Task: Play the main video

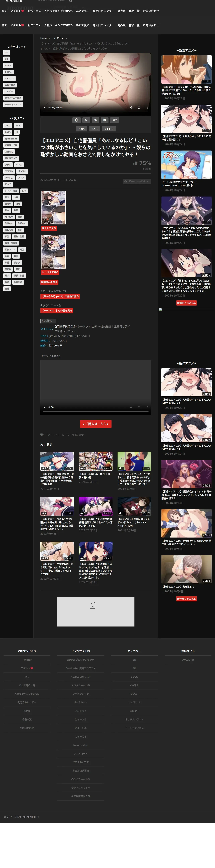Action: pos(45,108)
